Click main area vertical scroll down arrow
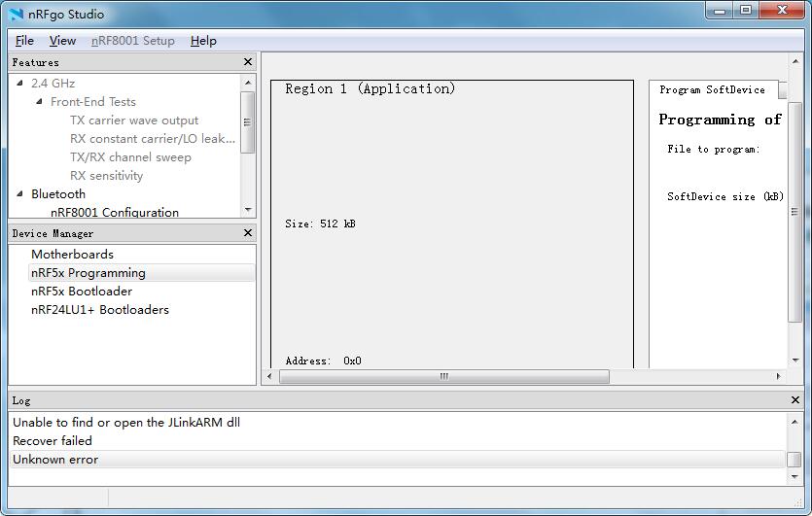This screenshot has height=516, width=812. click(x=795, y=361)
